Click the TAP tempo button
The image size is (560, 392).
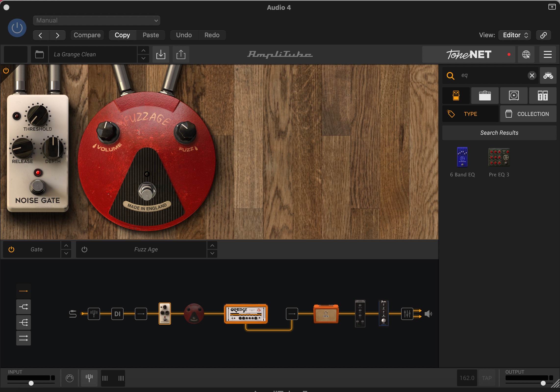click(x=487, y=378)
